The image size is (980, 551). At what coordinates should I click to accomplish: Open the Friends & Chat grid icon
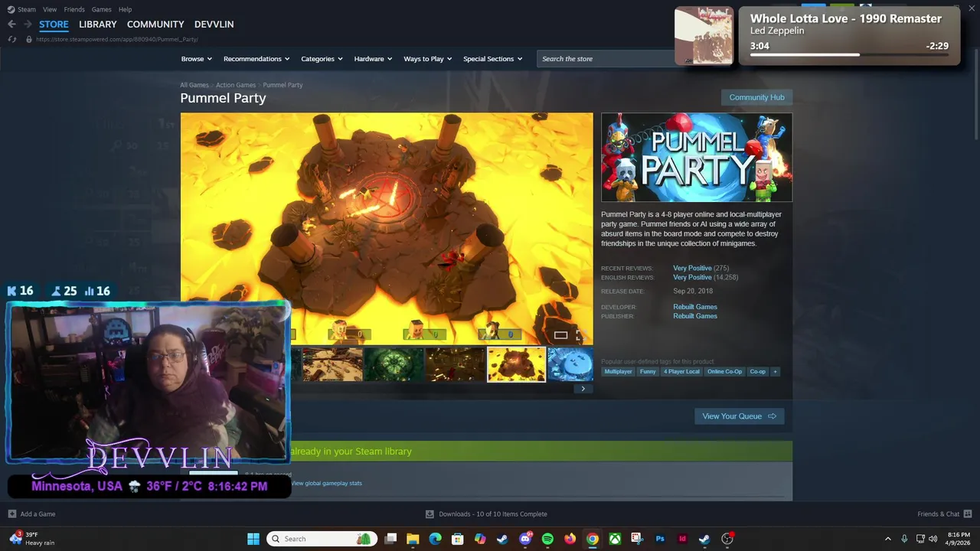(x=968, y=514)
